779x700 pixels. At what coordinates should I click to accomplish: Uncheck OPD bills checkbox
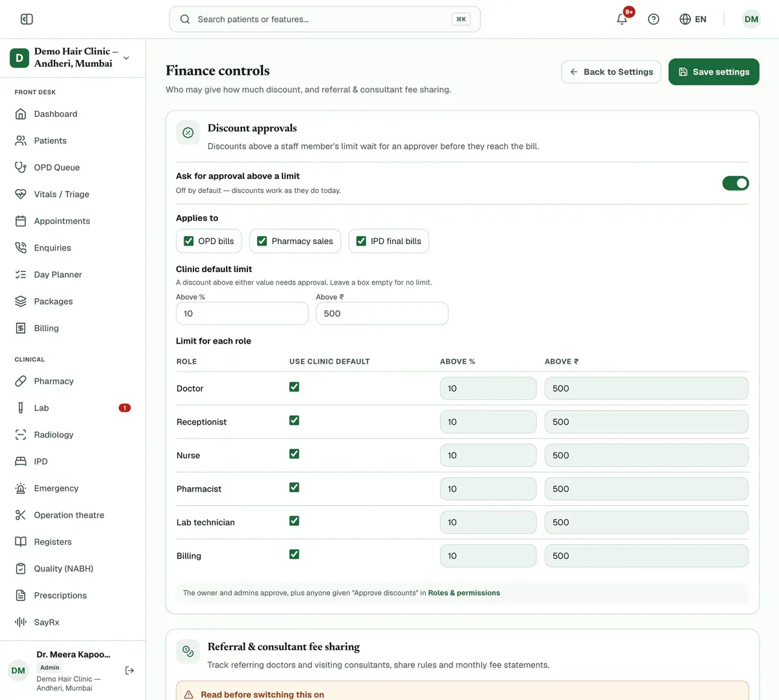189,241
